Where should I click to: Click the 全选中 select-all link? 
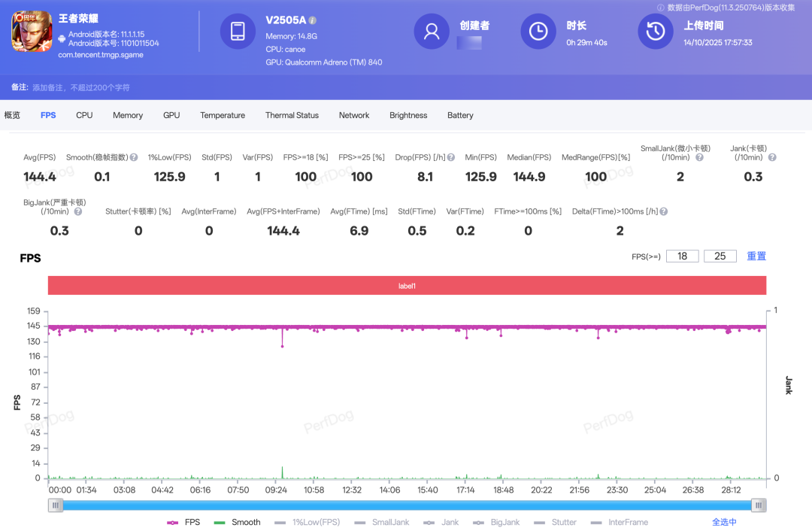coord(724,522)
